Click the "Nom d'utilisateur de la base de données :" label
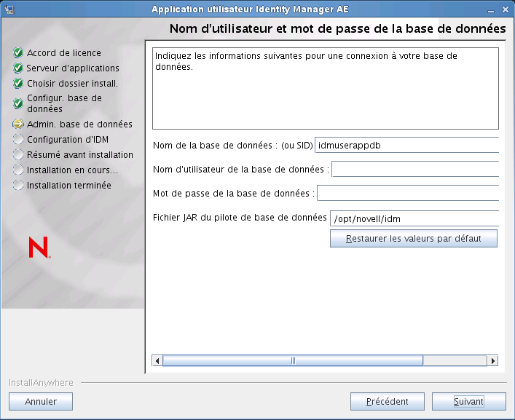This screenshot has height=420, width=515. 241,170
